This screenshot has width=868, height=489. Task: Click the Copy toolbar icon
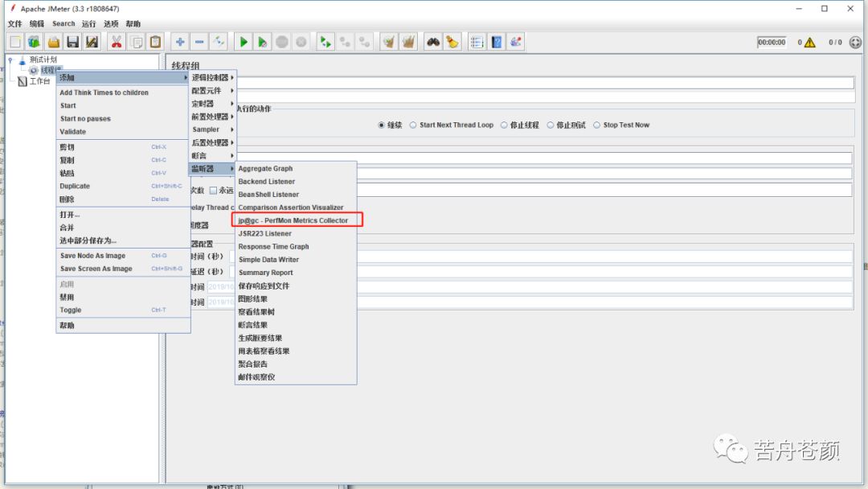136,42
